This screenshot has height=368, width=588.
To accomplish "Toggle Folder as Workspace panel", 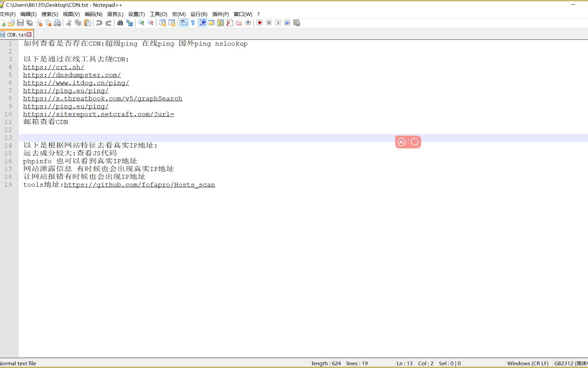I will pos(239,23).
